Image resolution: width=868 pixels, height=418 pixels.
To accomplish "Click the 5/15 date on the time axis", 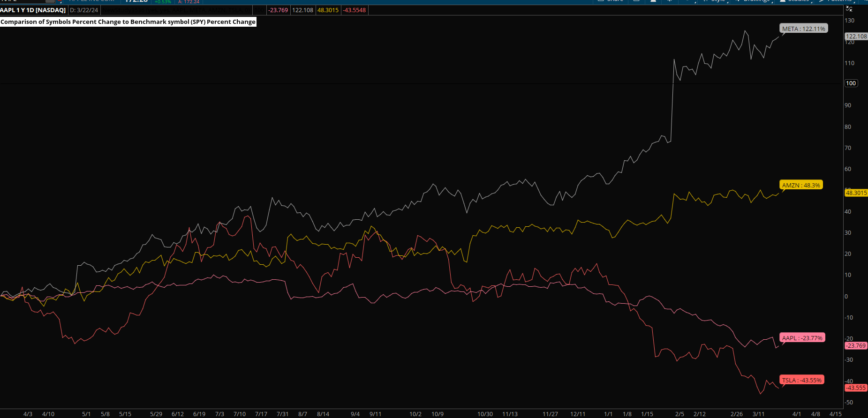I will 125,414.
